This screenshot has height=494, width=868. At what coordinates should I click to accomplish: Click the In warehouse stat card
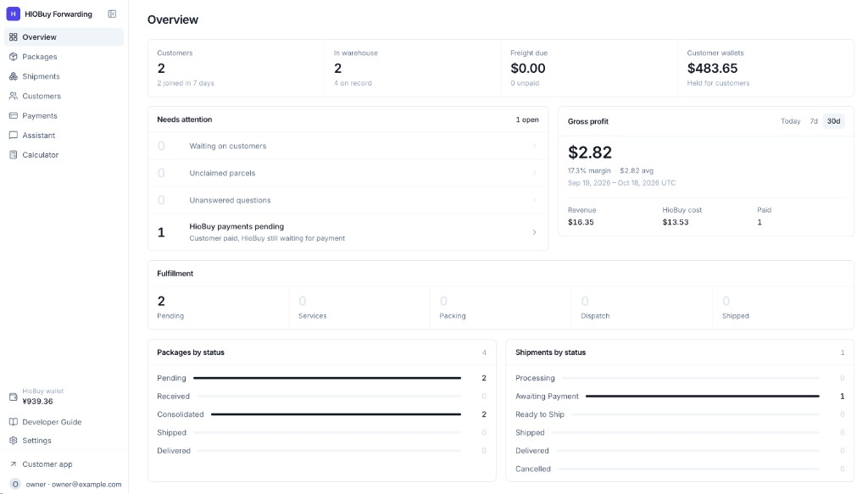[413, 68]
